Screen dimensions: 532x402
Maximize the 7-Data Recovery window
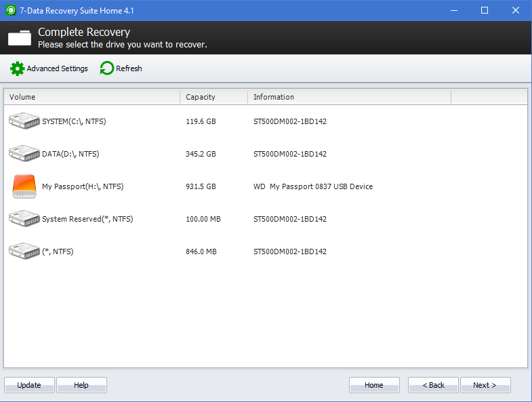[x=485, y=11]
